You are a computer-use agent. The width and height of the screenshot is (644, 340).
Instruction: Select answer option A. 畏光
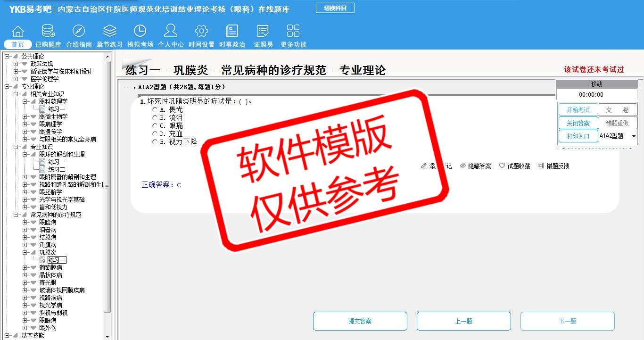coord(155,110)
